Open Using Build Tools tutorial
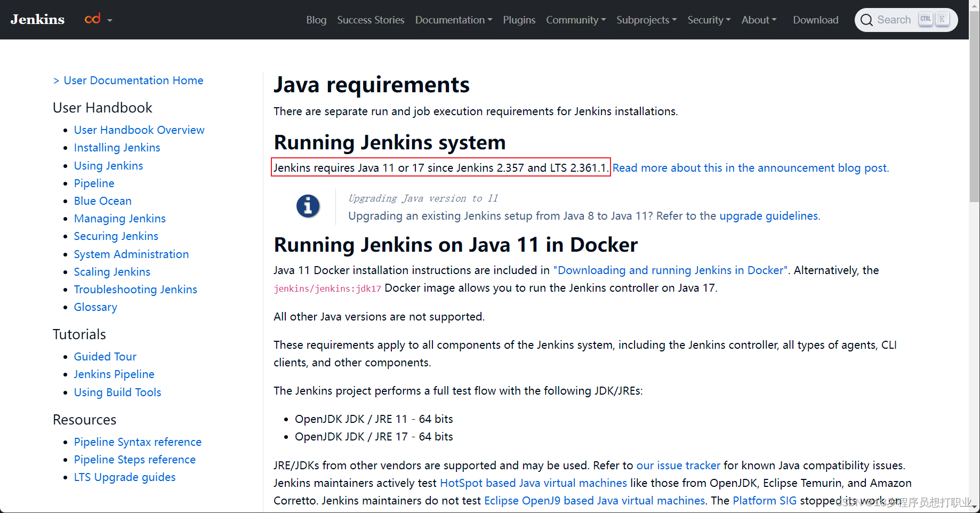This screenshot has width=980, height=513. pos(117,392)
